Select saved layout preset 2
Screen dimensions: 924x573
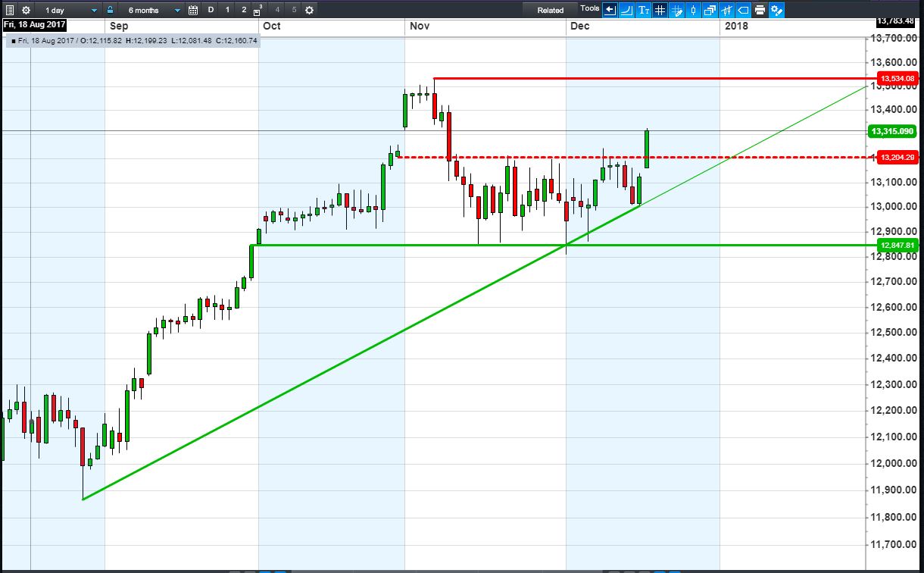244,10
